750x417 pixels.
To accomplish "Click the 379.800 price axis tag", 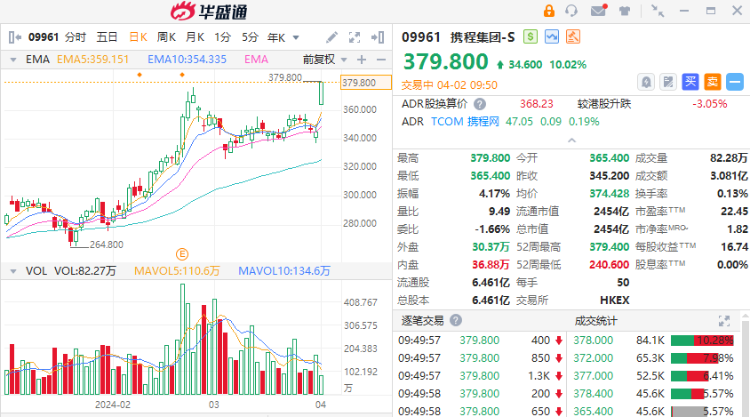I will click(x=366, y=83).
